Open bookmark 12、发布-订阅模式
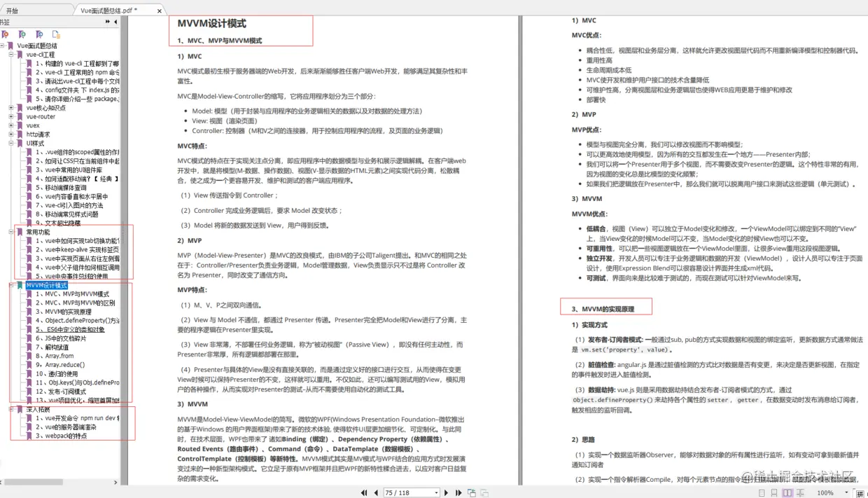This screenshot has height=498, width=868. click(x=60, y=392)
